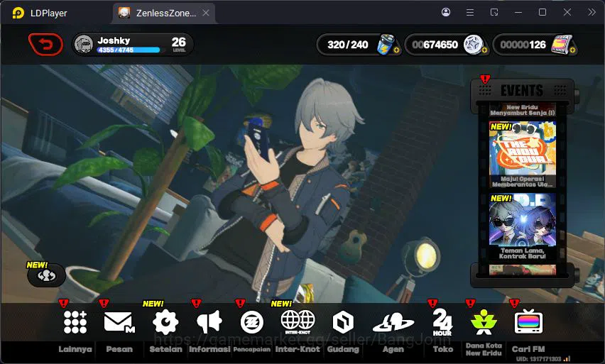Open the Joshky player profile avatar
This screenshot has width=605, height=364.
click(84, 44)
